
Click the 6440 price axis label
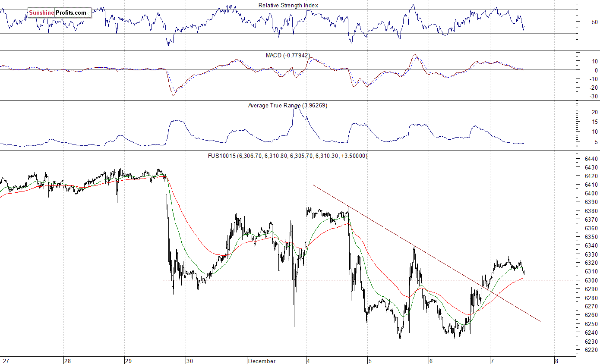[591, 159]
